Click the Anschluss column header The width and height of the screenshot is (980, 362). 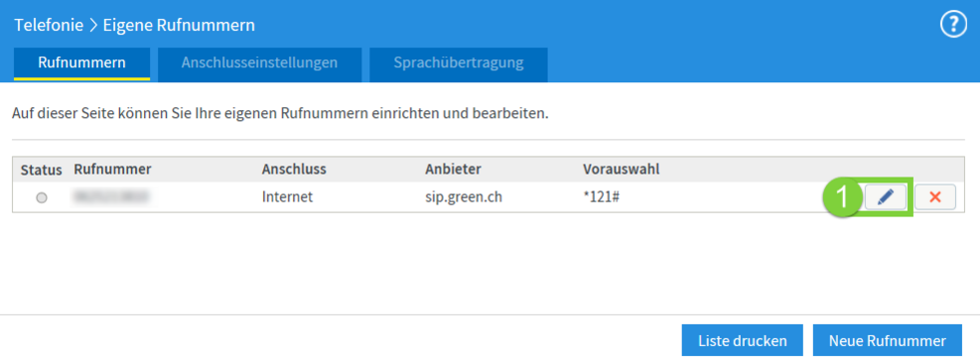click(294, 170)
